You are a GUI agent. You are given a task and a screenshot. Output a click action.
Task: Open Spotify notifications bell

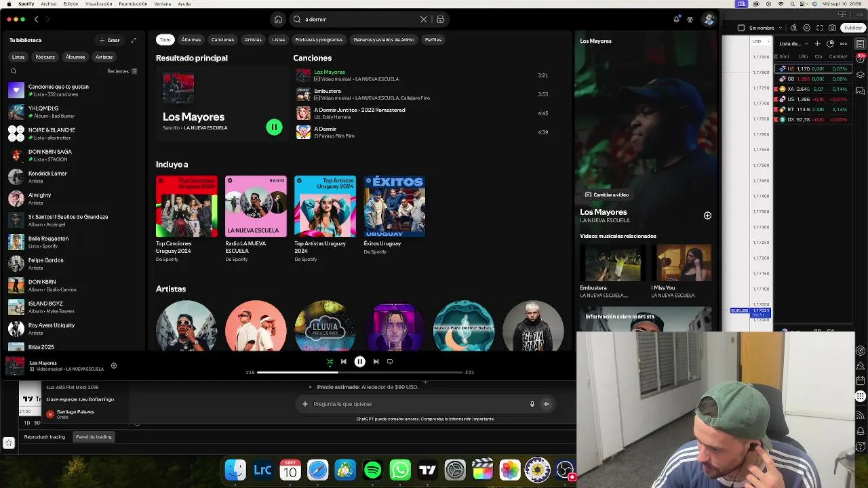(676, 20)
